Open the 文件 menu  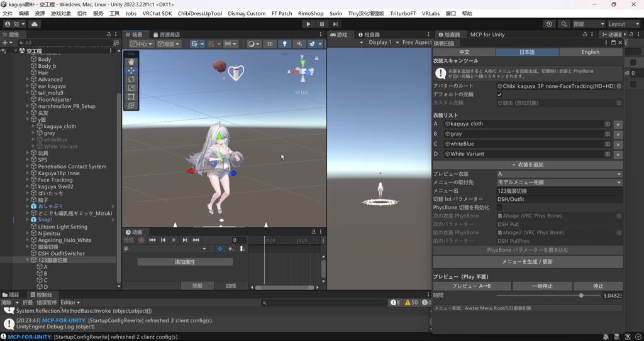pos(8,14)
